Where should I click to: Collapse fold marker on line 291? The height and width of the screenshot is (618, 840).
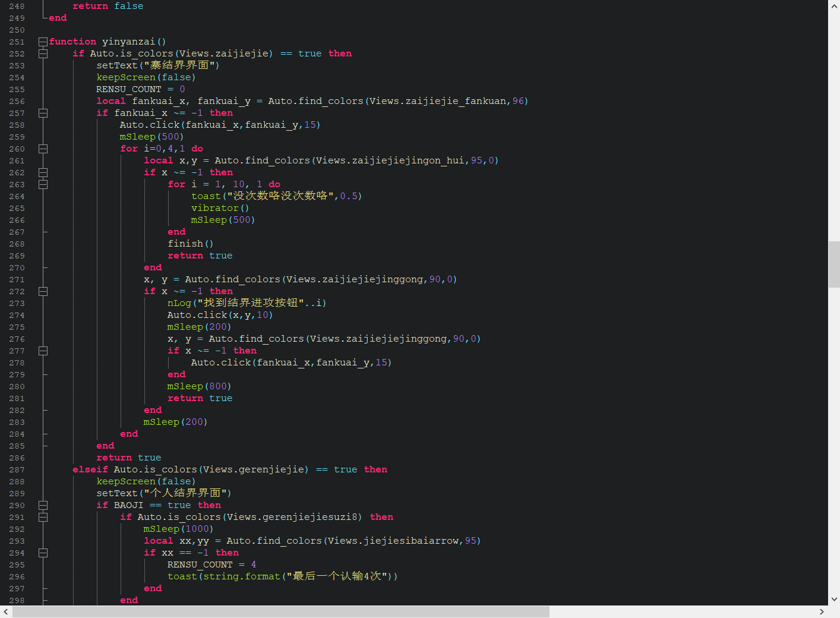(x=43, y=517)
